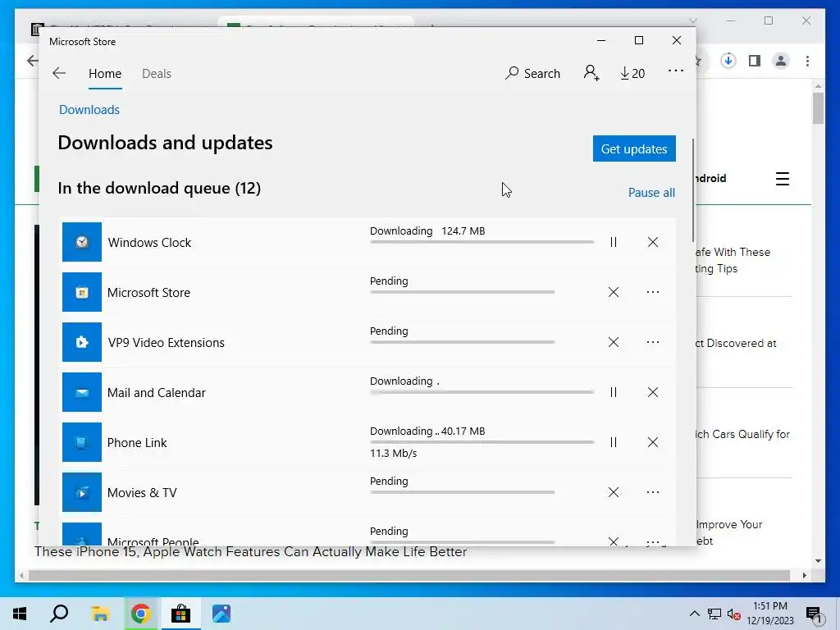The image size is (840, 630).
Task: Click the network icon in system tray
Action: pyautogui.click(x=714, y=614)
